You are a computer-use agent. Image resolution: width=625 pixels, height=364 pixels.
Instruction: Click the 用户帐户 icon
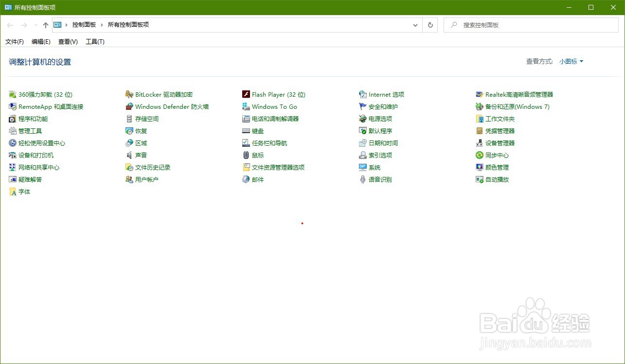[x=129, y=179]
